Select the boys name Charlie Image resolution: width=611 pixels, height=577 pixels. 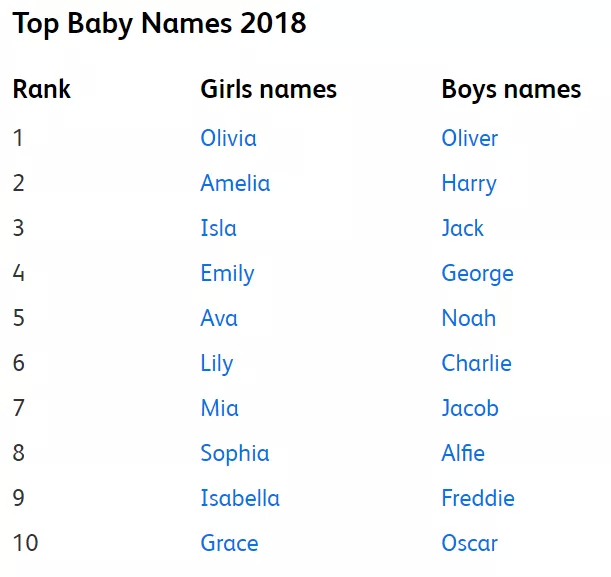476,364
